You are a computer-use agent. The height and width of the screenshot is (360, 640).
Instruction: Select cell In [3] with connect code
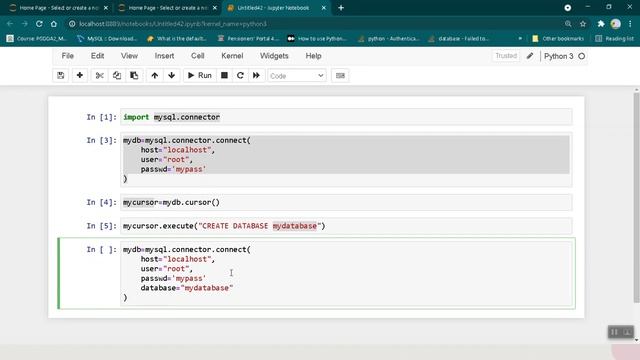coord(346,160)
